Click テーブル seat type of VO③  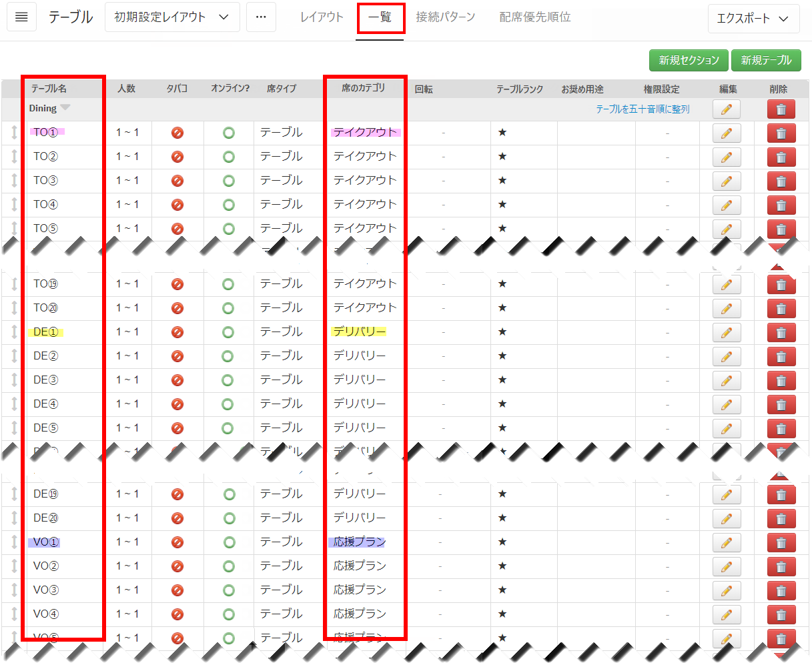(282, 590)
